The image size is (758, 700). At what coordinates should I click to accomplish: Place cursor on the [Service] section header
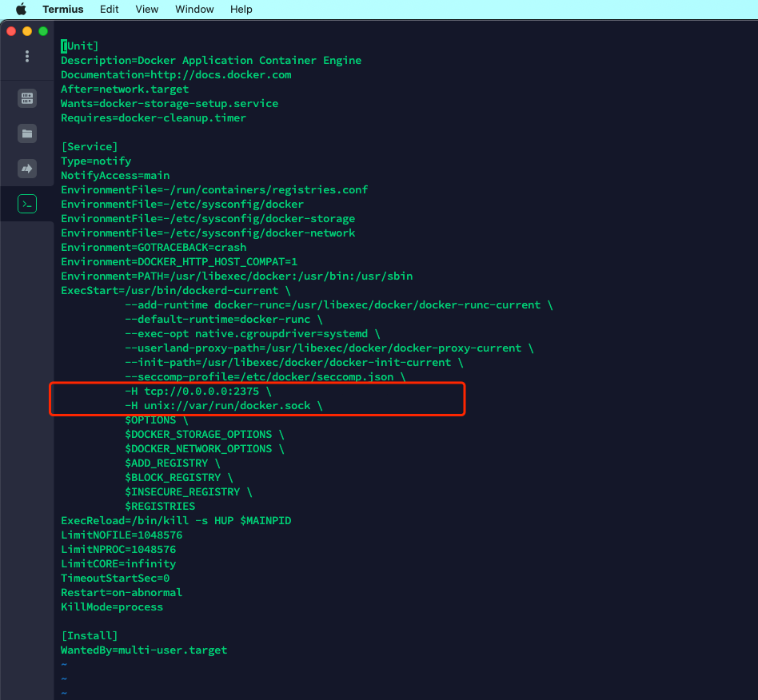90,147
